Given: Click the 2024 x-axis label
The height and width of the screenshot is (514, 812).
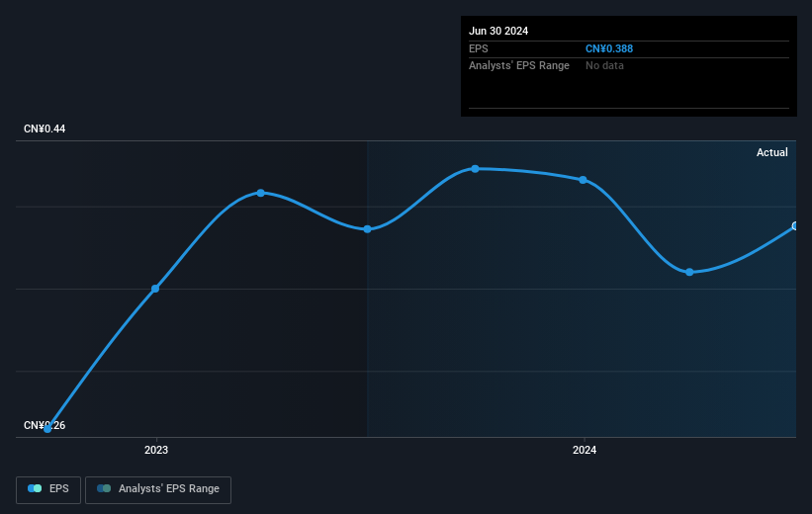Looking at the screenshot, I should [585, 450].
